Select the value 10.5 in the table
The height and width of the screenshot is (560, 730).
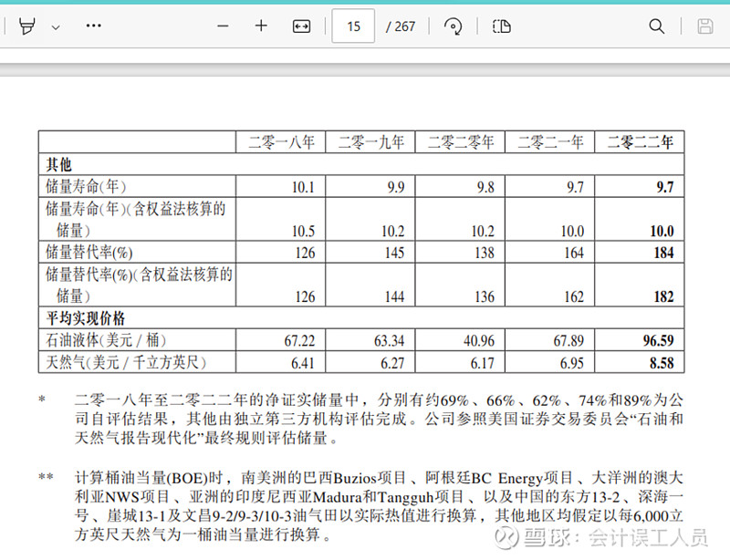(x=303, y=231)
